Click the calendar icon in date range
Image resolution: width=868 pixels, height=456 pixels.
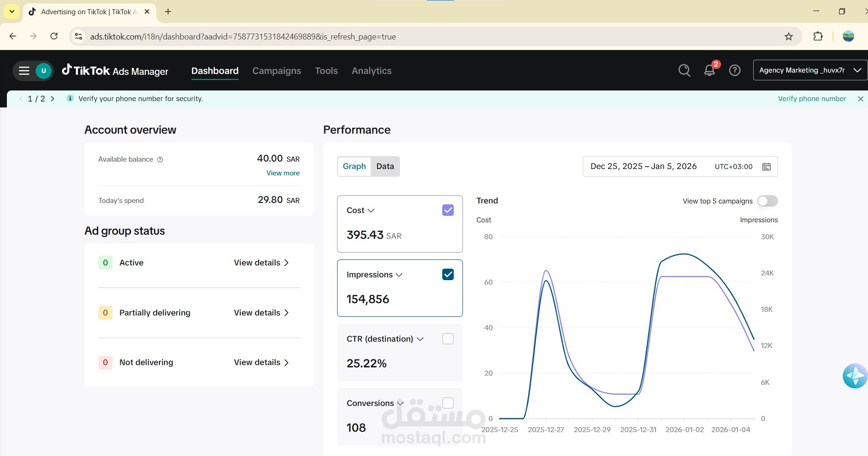[x=767, y=167]
